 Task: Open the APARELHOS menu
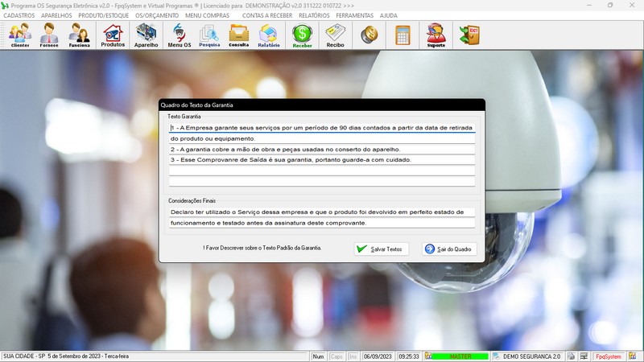(56, 15)
